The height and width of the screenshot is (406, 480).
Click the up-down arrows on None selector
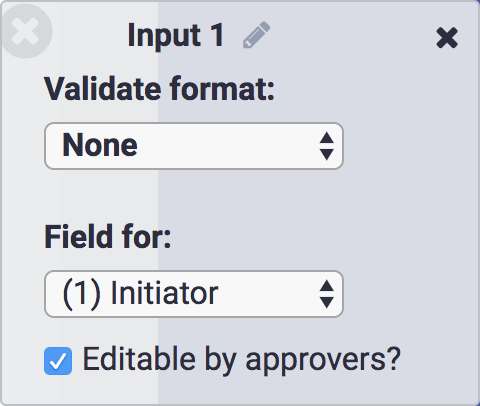pyautogui.click(x=327, y=146)
